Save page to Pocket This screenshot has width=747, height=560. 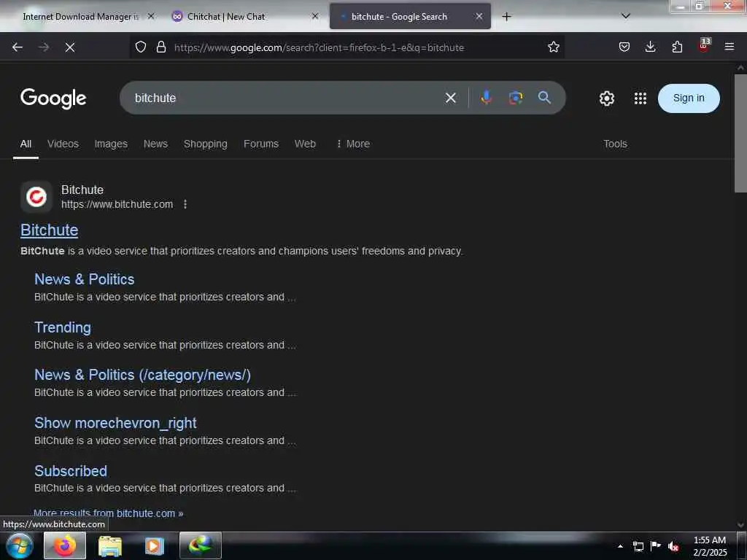(624, 47)
